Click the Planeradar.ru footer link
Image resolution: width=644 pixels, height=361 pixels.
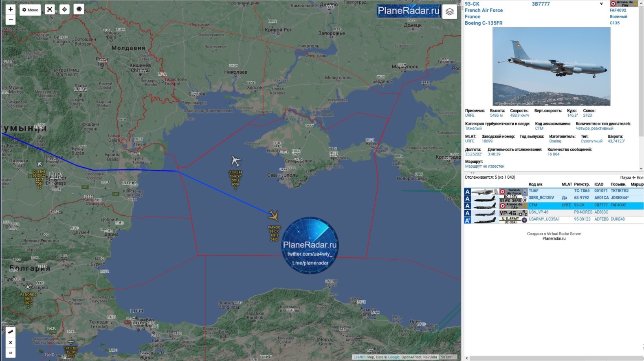pyautogui.click(x=554, y=239)
